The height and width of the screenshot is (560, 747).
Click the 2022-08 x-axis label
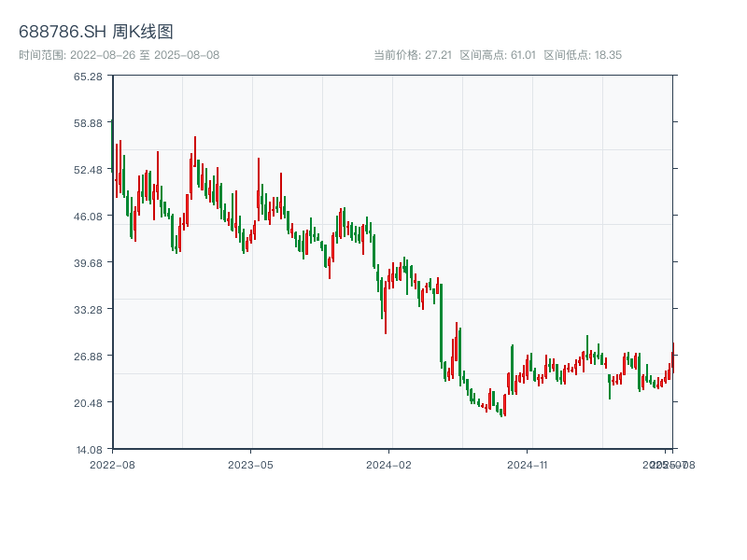tap(112, 465)
